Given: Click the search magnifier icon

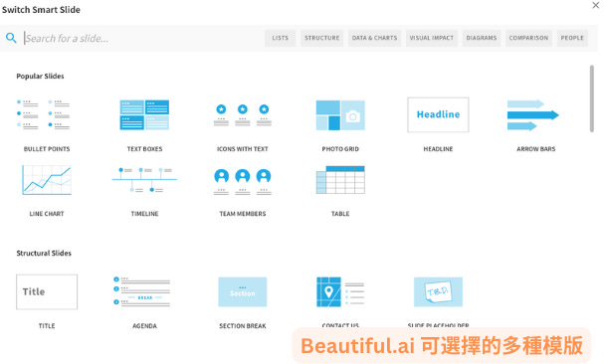Looking at the screenshot, I should [x=11, y=38].
